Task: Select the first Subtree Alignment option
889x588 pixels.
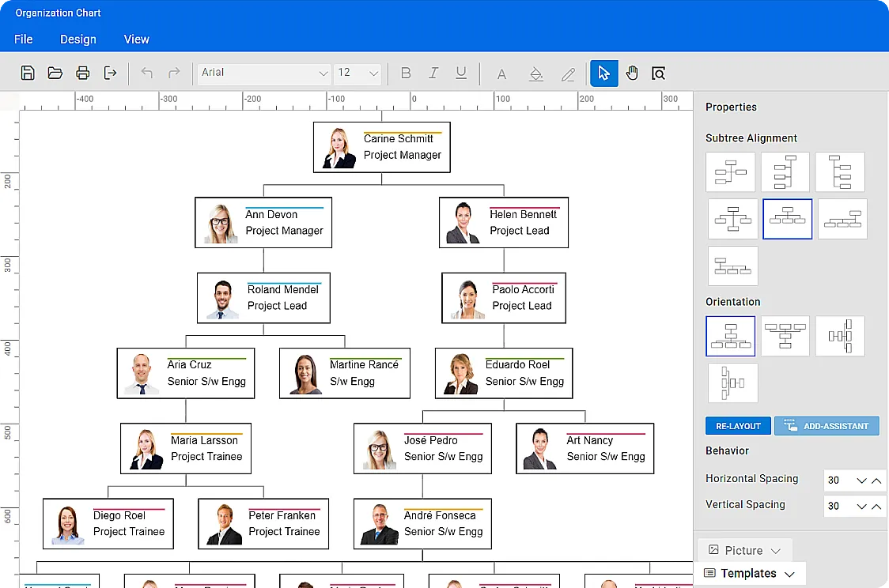Action: (x=730, y=171)
